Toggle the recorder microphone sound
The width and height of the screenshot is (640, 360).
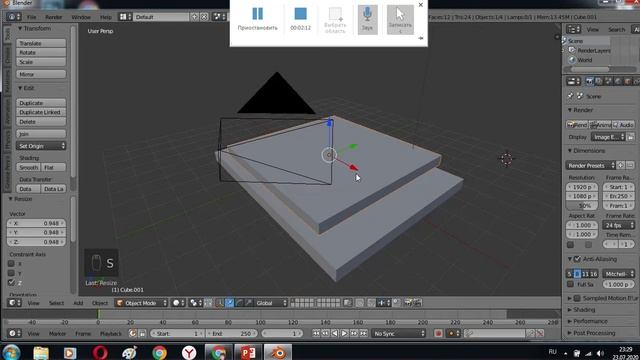point(367,20)
